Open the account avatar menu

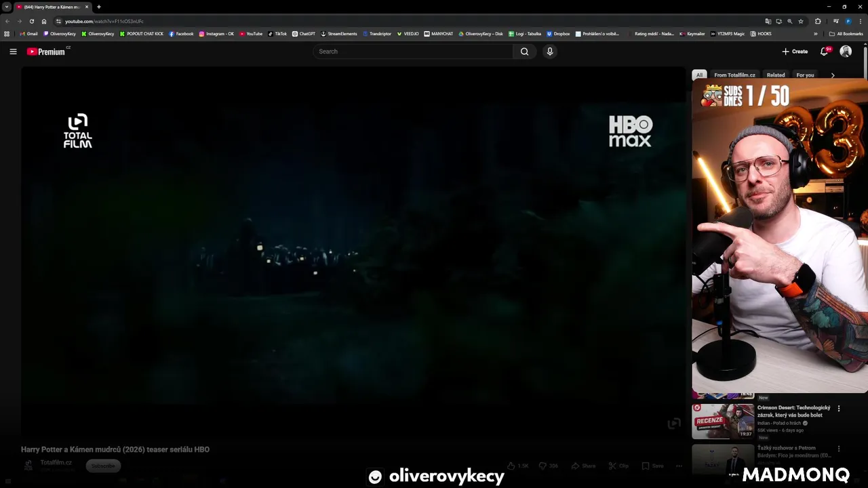tap(846, 52)
